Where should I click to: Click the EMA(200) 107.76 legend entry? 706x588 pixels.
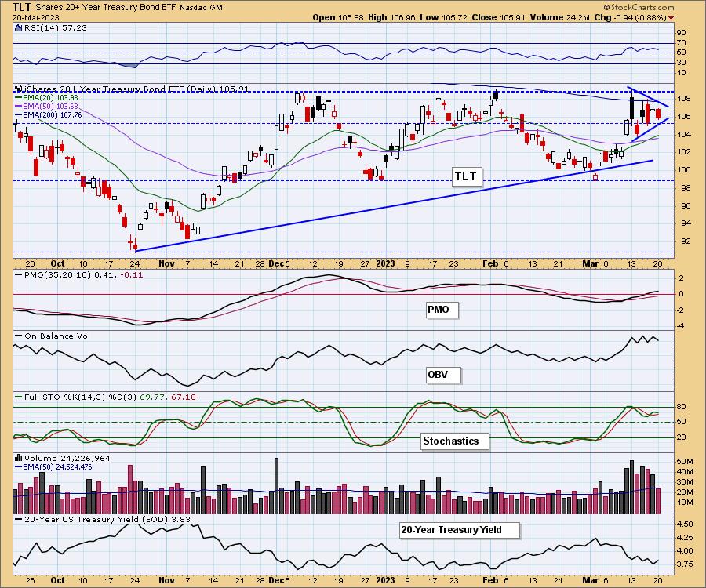coord(48,115)
